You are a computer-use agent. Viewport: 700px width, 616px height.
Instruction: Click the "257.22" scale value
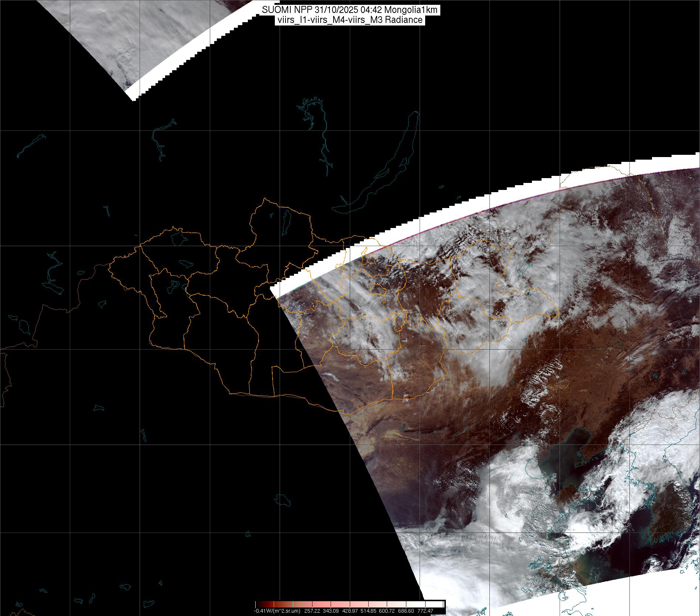(x=312, y=611)
